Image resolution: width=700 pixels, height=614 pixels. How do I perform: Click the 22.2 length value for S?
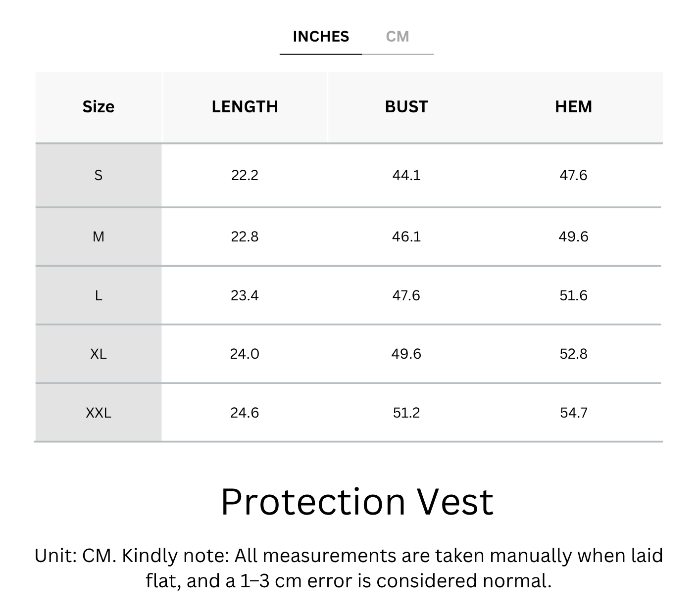[x=245, y=175]
